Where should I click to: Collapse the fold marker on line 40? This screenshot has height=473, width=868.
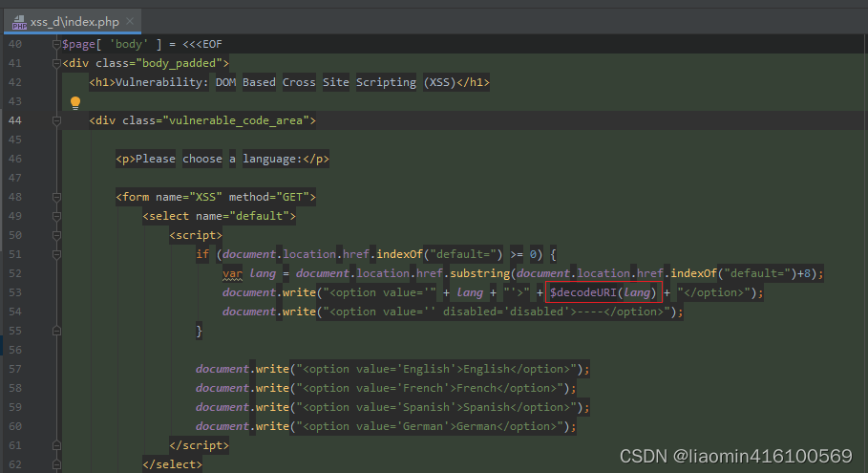point(56,44)
